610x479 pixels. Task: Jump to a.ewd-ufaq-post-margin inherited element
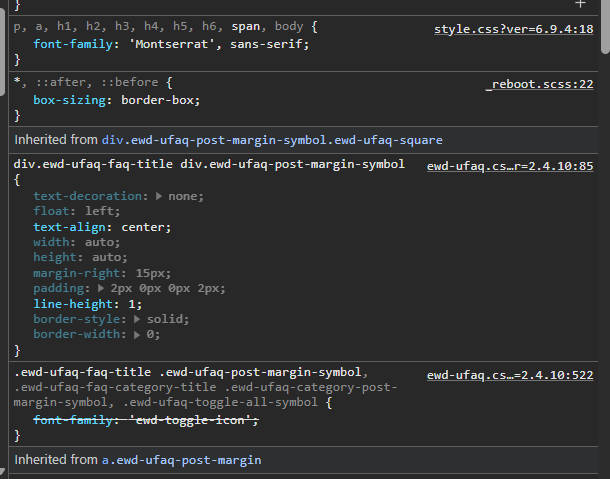click(x=182, y=460)
